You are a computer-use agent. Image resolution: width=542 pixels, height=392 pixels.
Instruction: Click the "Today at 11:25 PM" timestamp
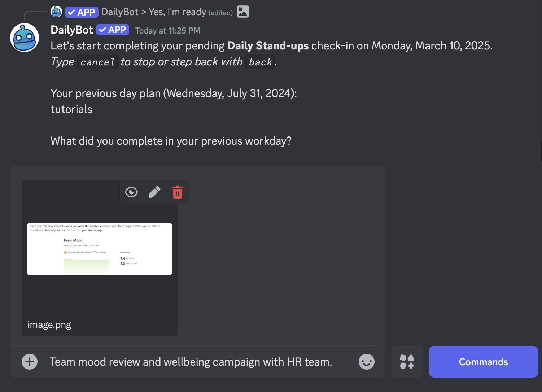pyautogui.click(x=168, y=31)
